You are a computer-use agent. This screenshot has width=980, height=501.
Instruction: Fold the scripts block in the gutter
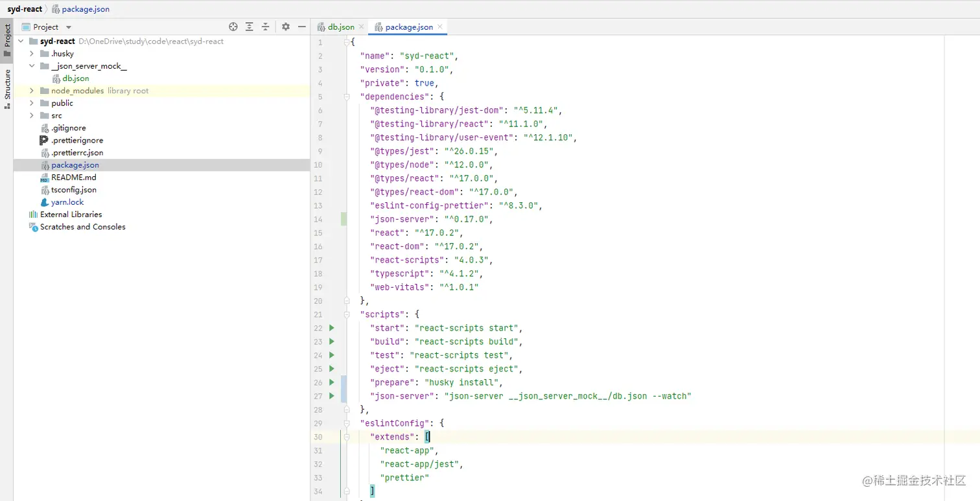point(347,314)
